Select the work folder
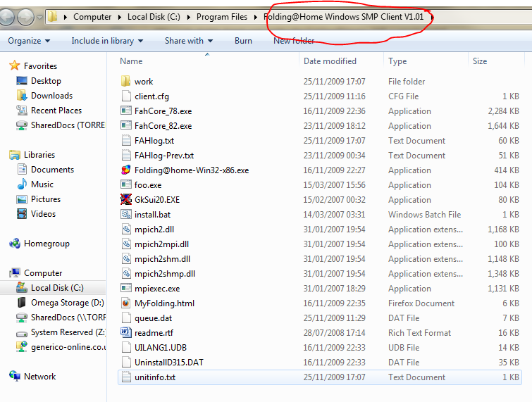Image resolution: width=532 pixels, height=402 pixels. tap(144, 82)
